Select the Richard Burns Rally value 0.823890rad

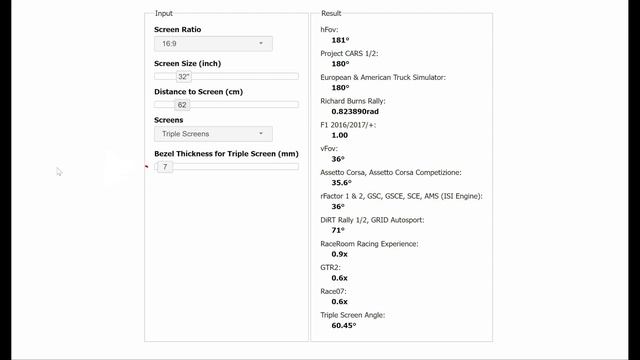[355, 111]
